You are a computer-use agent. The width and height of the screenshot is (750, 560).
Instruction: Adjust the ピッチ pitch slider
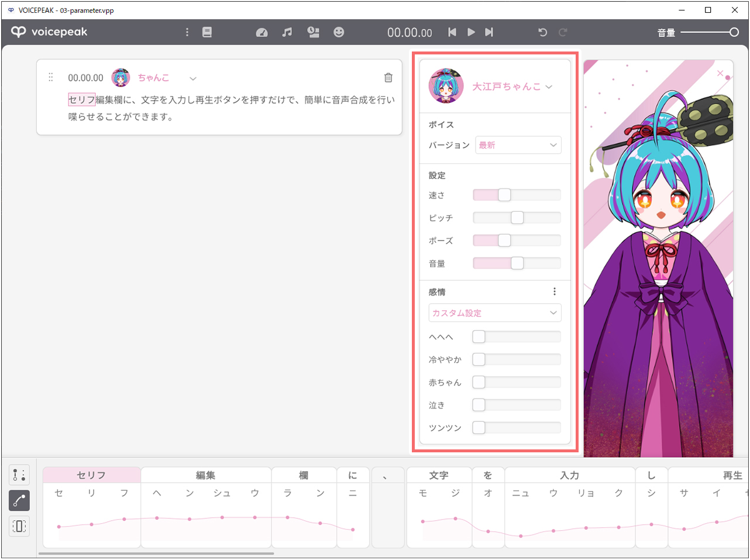point(517,218)
